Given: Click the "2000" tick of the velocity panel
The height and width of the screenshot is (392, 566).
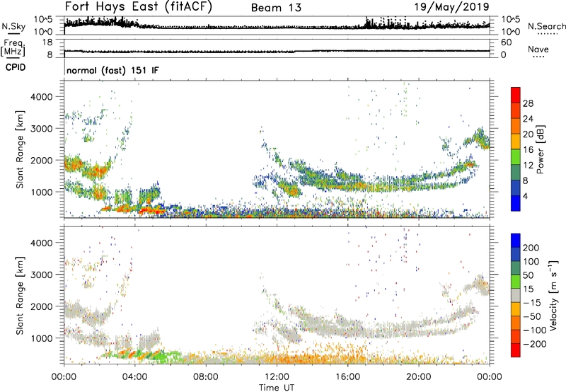Looking at the screenshot, I should coord(41,306).
